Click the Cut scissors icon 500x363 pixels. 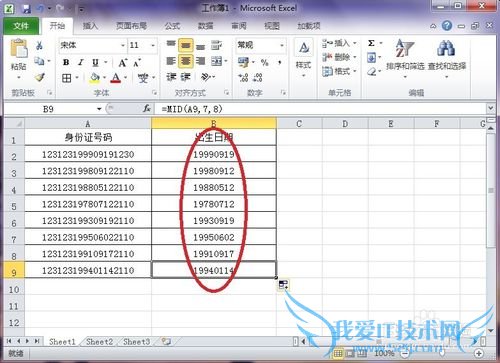pyautogui.click(x=39, y=45)
